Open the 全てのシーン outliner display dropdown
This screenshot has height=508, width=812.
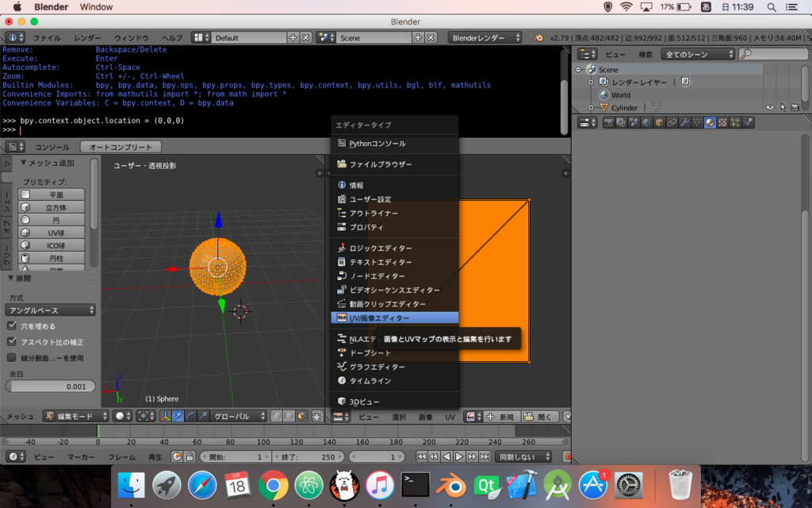coord(698,54)
